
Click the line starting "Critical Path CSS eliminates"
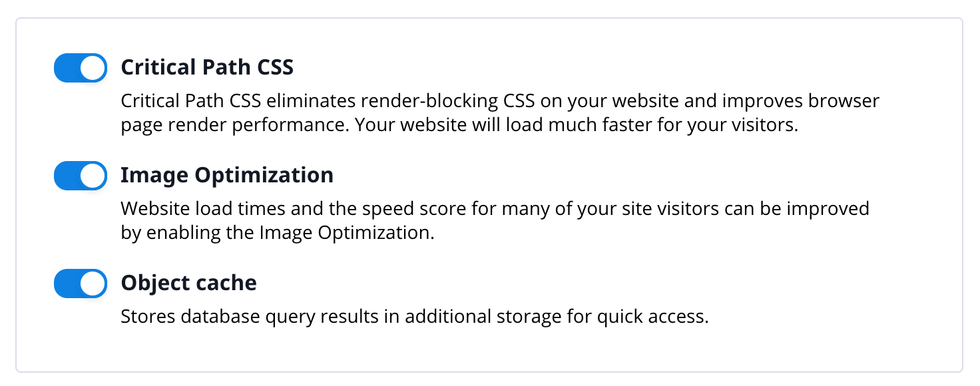point(500,102)
